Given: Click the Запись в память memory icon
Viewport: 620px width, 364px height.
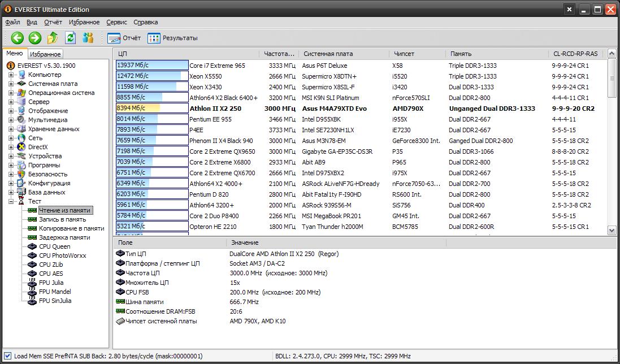Looking at the screenshot, I should pyautogui.click(x=32, y=219).
